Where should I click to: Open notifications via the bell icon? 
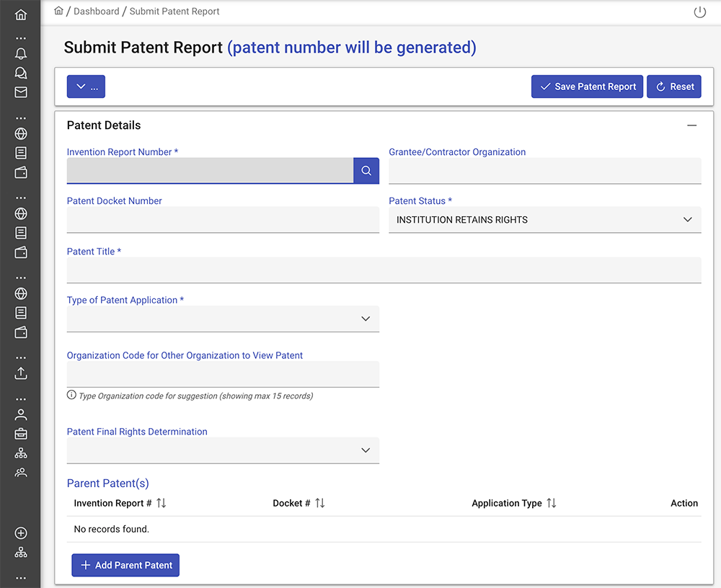[x=21, y=54]
